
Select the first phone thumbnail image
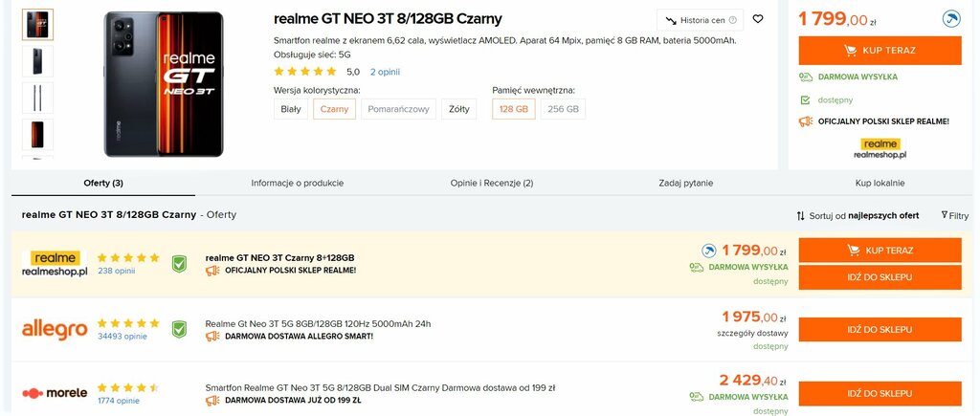click(x=37, y=25)
